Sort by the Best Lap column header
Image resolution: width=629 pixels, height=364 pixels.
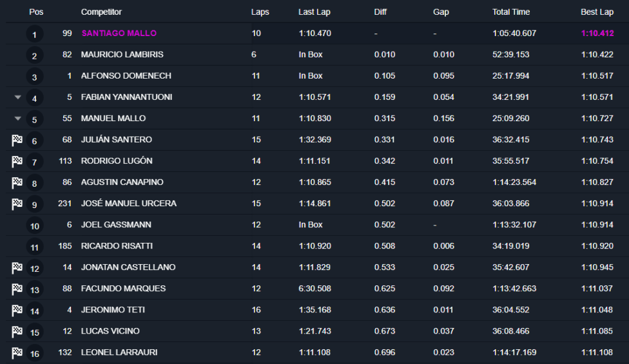pyautogui.click(x=597, y=12)
